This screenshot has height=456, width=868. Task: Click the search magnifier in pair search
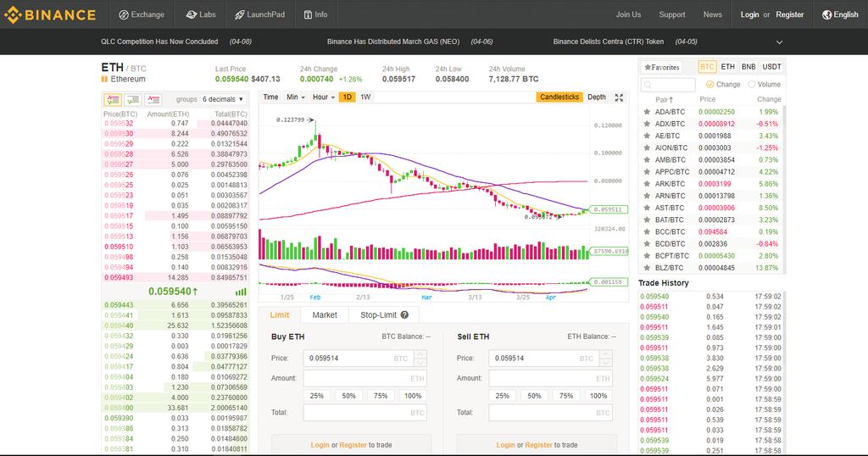pyautogui.click(x=648, y=85)
